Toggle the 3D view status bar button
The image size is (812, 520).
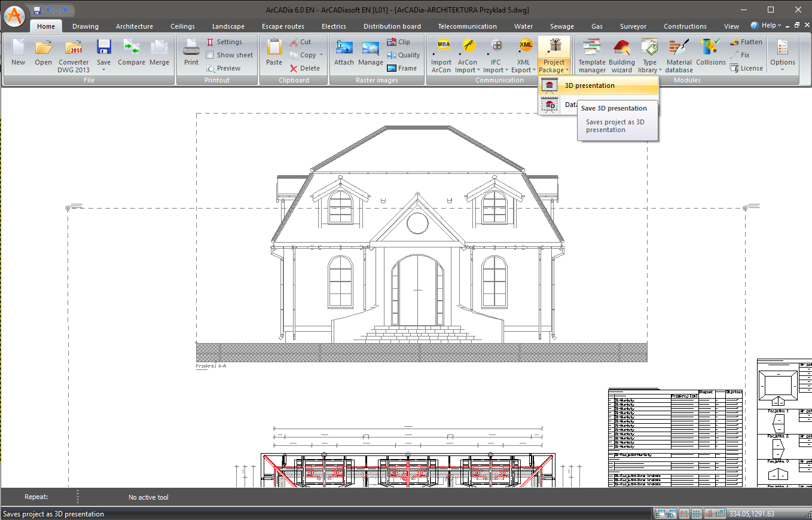coord(672,514)
